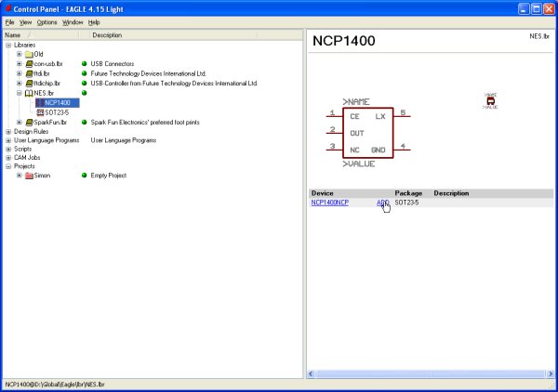Click the left arrow of preview scrollbar
Viewport: 558px width, 392px height.
pos(311,373)
